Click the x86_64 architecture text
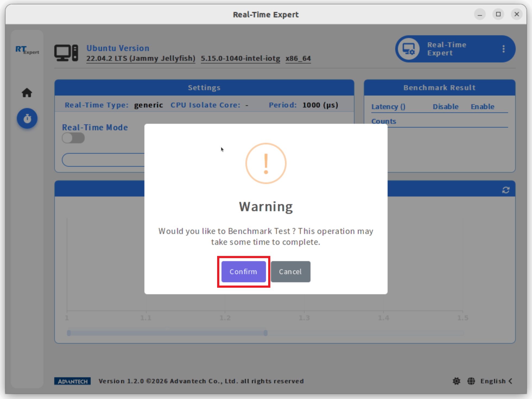This screenshot has height=399, width=532. (x=298, y=58)
